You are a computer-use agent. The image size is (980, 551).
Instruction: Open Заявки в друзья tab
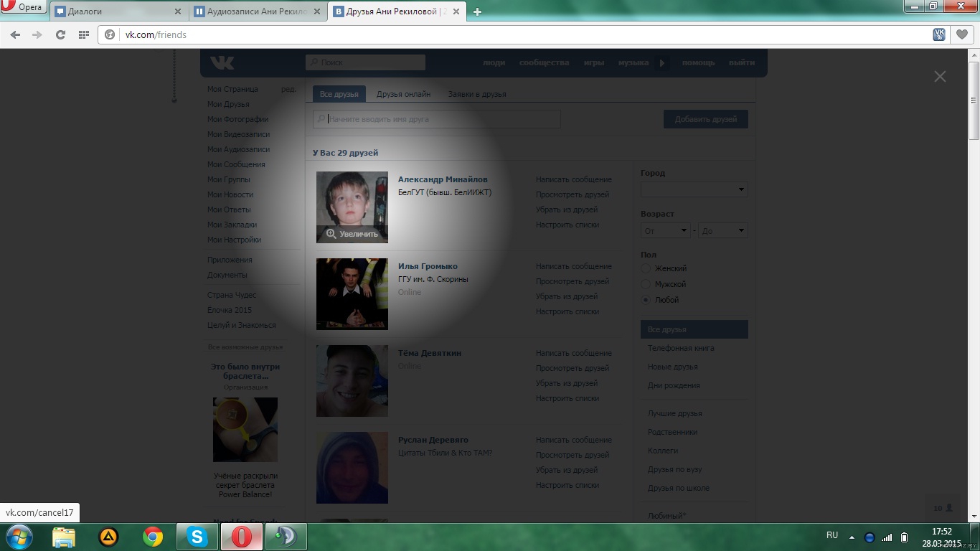(477, 94)
